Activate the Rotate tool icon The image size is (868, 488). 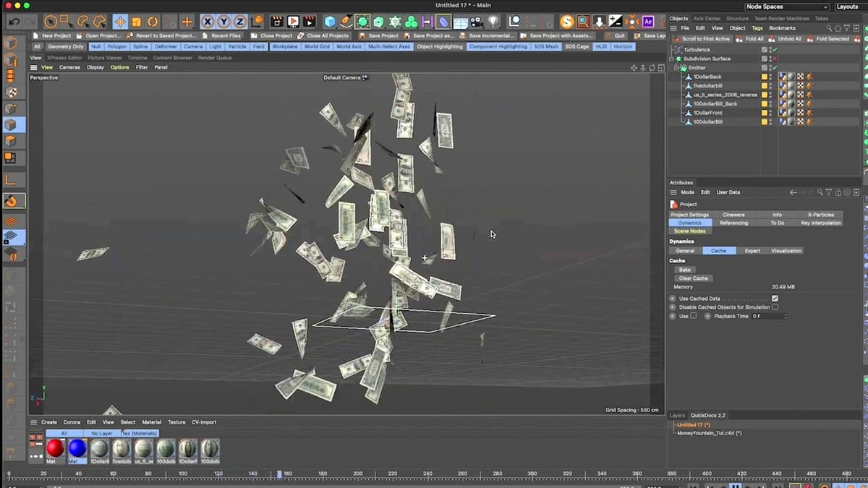153,22
